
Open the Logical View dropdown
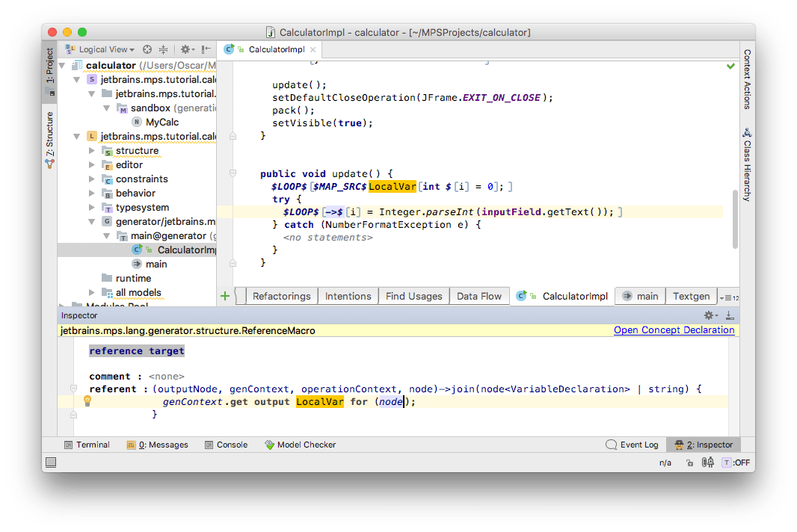coord(106,49)
